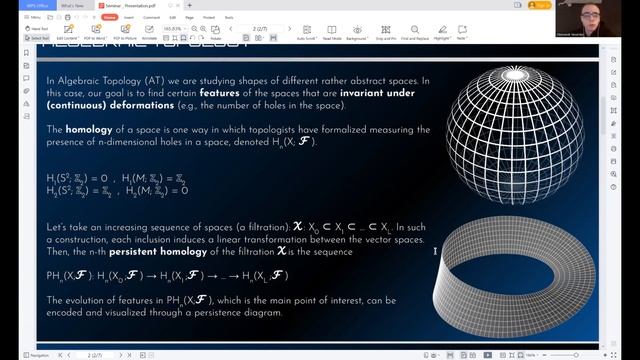Screen dimensions: 640x360
Task: Switch to the What's New tab
Action: (x=72, y=6)
